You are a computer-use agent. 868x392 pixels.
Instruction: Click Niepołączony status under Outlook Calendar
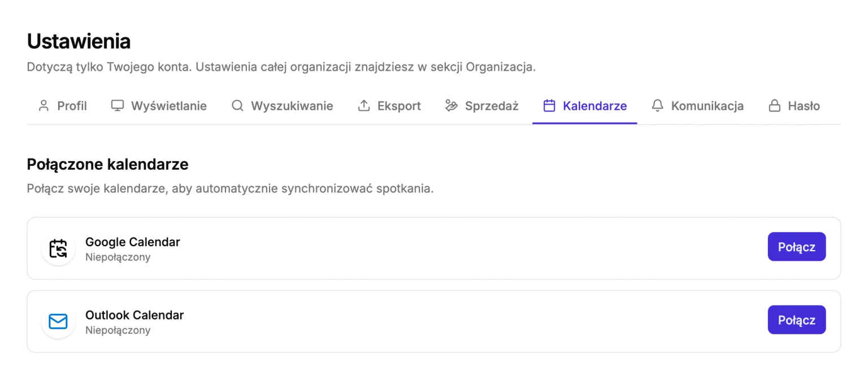pyautogui.click(x=118, y=330)
